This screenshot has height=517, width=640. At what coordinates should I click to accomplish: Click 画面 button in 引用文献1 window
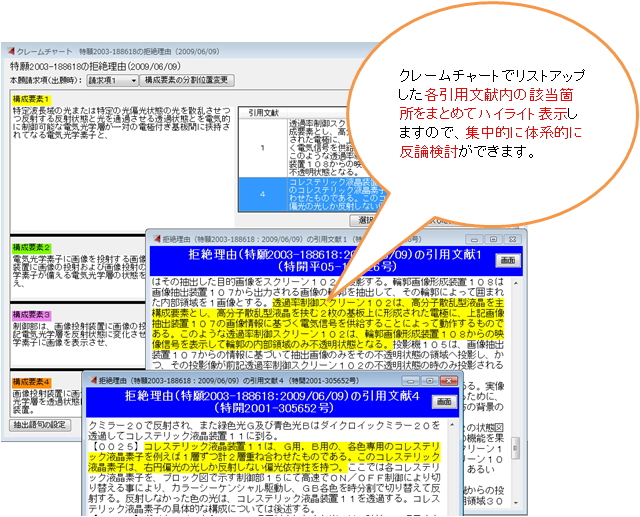[507, 261]
